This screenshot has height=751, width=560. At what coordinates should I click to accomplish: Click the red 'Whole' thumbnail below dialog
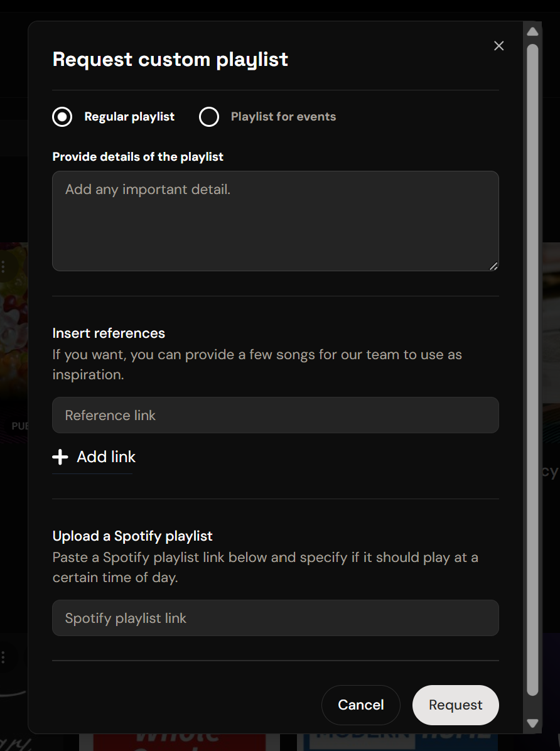point(179,742)
